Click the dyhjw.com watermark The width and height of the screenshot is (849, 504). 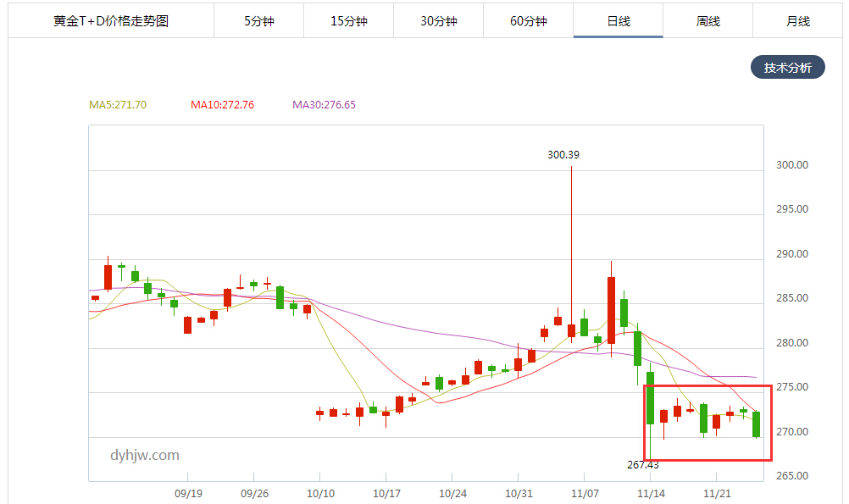(145, 455)
